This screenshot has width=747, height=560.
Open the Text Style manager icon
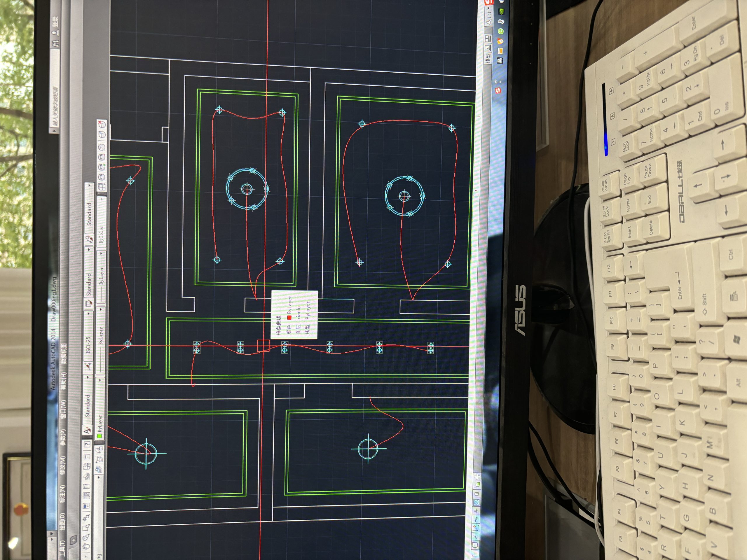(x=88, y=431)
